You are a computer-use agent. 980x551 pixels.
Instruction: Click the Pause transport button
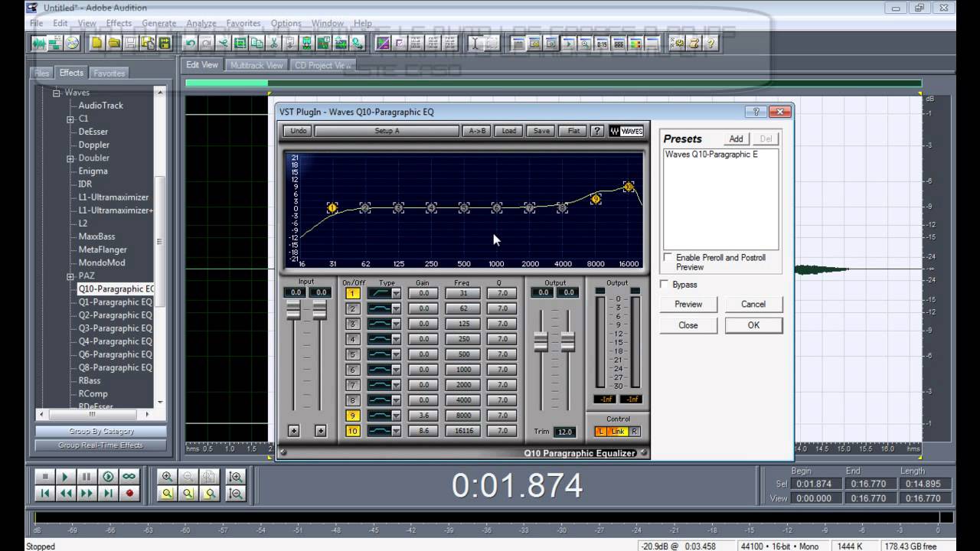click(x=87, y=476)
